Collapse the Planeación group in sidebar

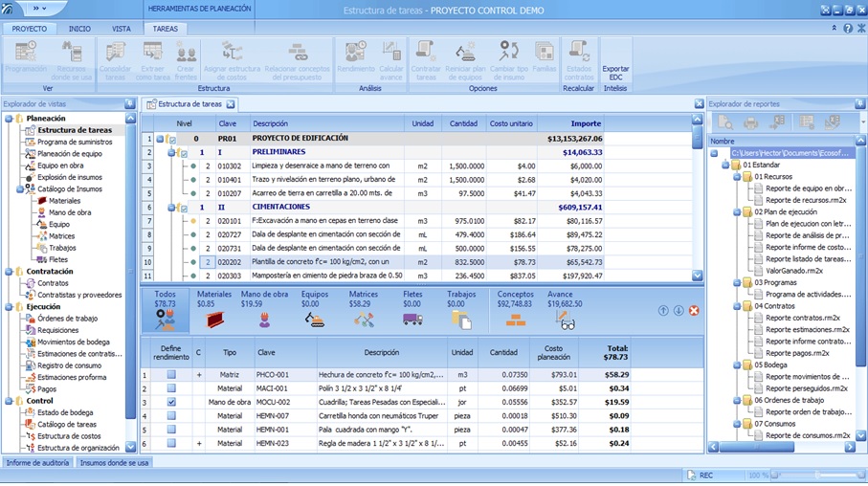pos(9,119)
